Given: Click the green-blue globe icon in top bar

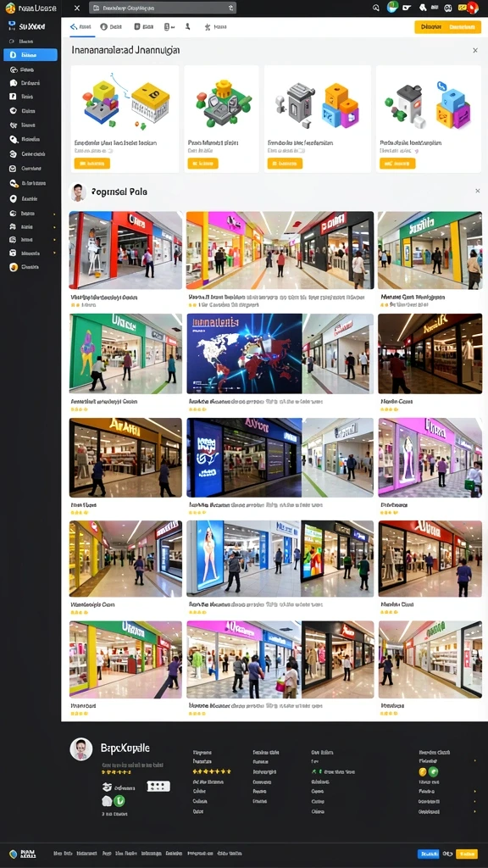Looking at the screenshot, I should (x=392, y=7).
